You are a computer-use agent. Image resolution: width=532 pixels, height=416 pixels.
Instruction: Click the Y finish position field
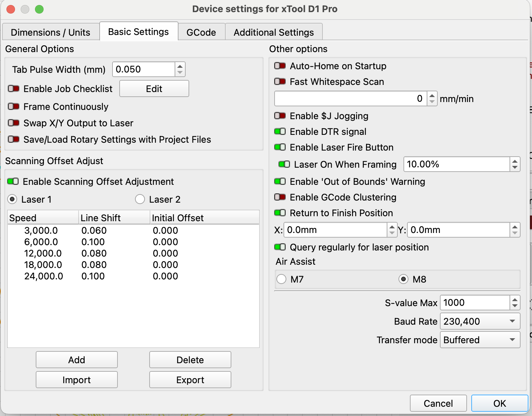458,230
